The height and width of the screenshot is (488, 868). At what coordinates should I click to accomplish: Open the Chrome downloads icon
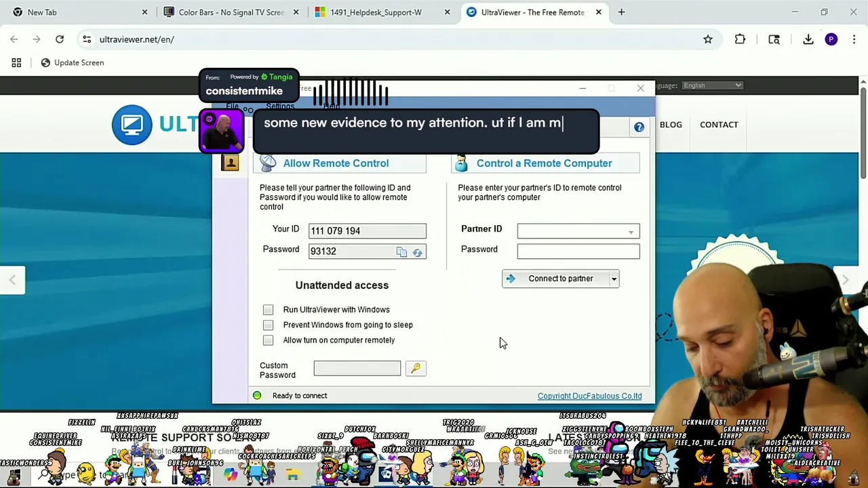click(x=808, y=39)
